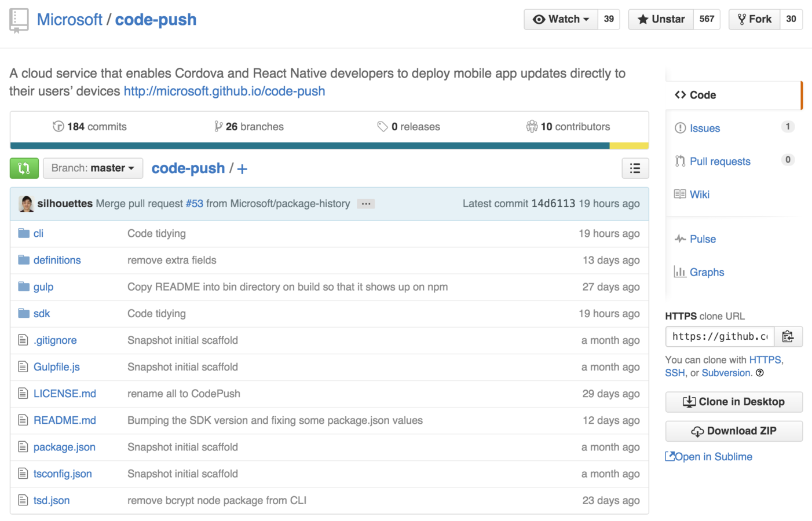Click the Wiki book icon
This screenshot has width=812, height=521.
tap(680, 194)
